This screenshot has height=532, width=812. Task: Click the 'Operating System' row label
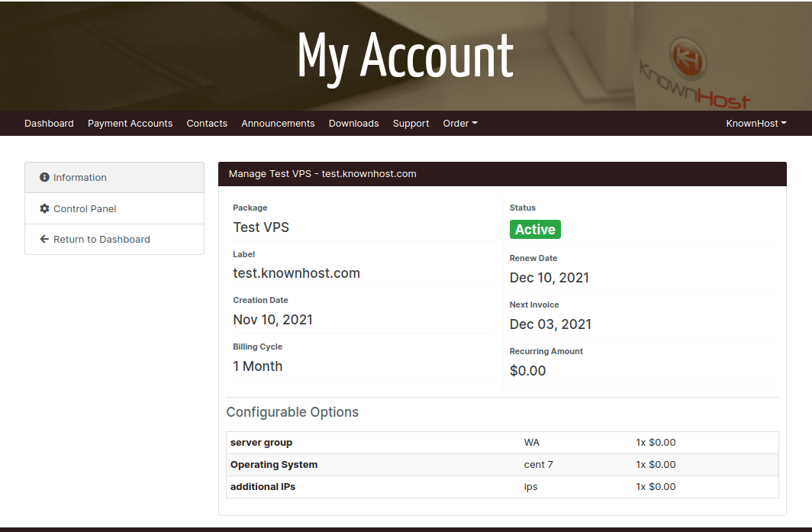tap(274, 465)
